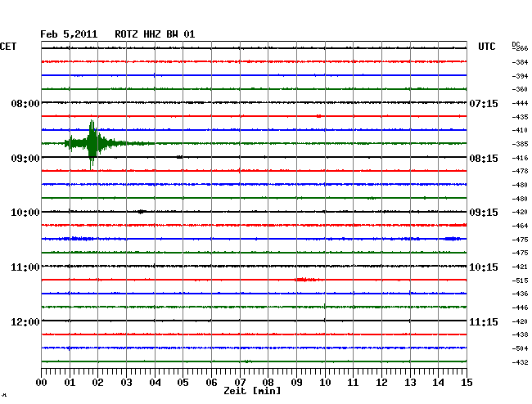
Task: Click the black blip on the 10:00 trace
Action: coord(142,212)
